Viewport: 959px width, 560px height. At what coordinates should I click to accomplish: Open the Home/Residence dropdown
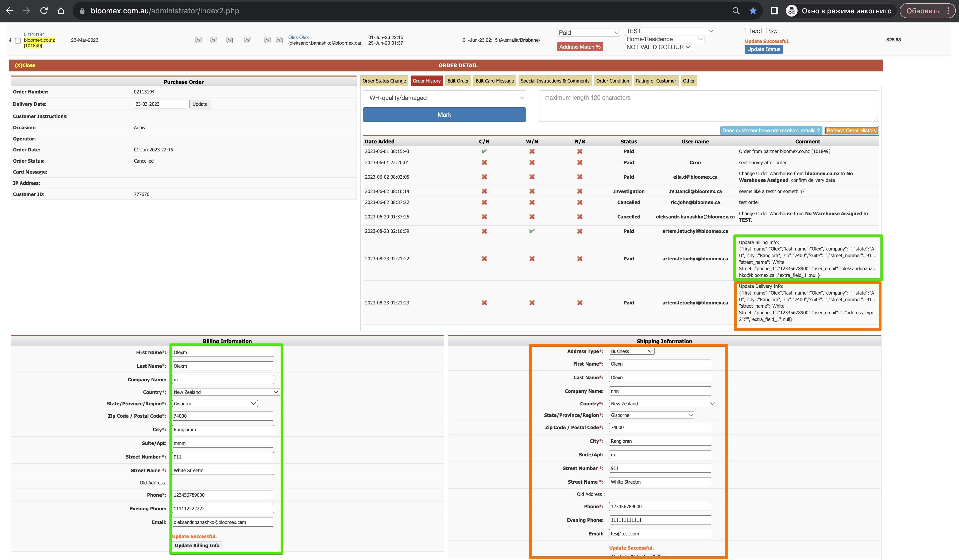click(x=664, y=39)
